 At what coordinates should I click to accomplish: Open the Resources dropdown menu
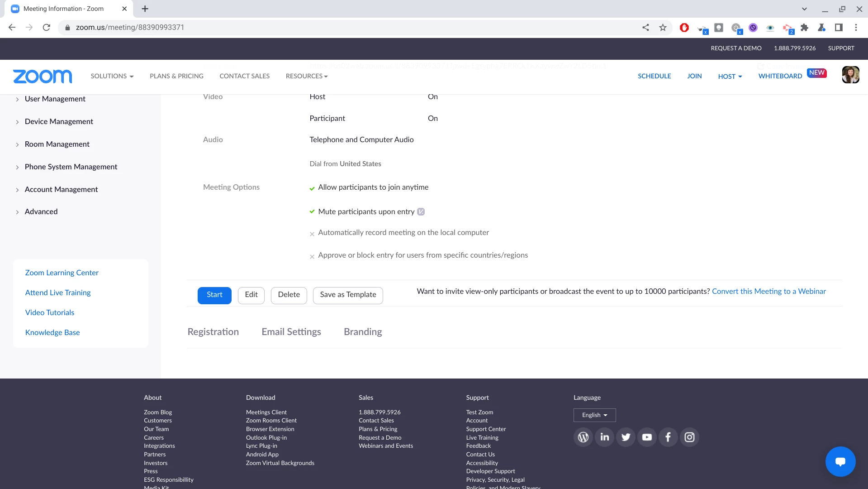click(x=307, y=76)
